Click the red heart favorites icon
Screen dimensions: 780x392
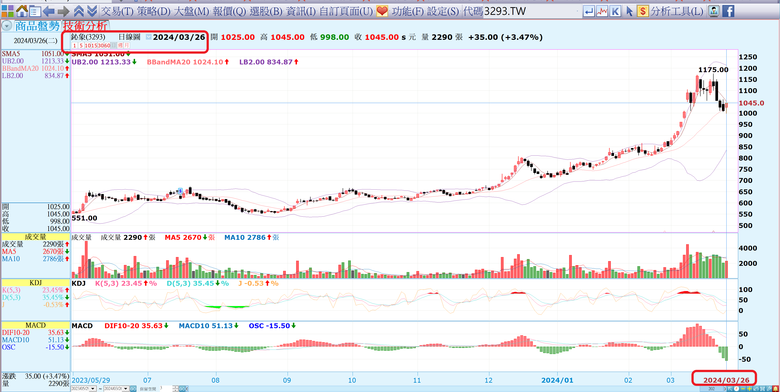(x=382, y=11)
